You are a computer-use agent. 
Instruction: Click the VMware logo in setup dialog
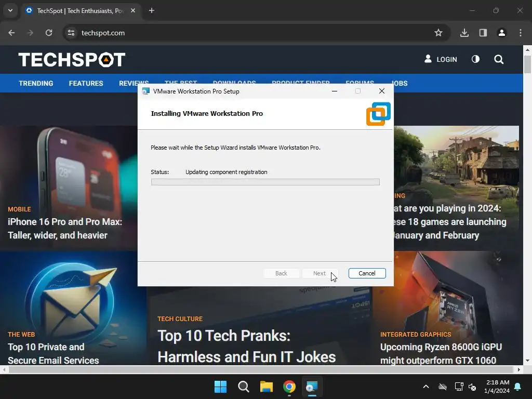pyautogui.click(x=378, y=114)
